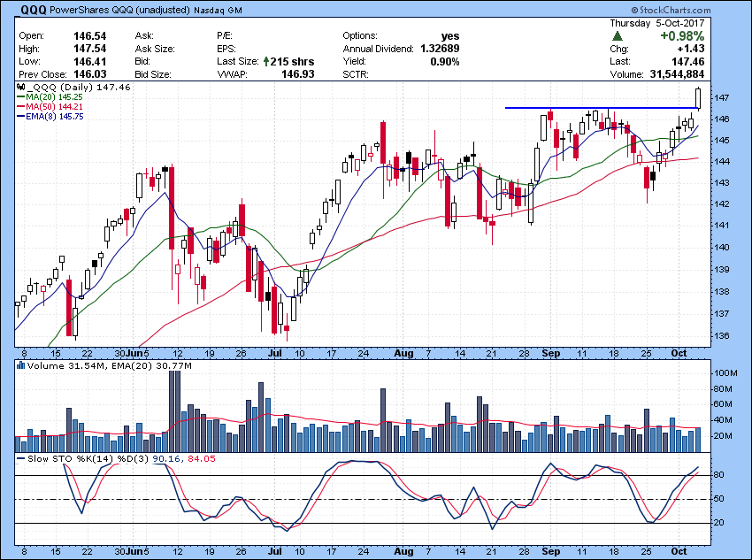
Task: Click the green up triangle beside +0.98%
Action: click(x=618, y=36)
